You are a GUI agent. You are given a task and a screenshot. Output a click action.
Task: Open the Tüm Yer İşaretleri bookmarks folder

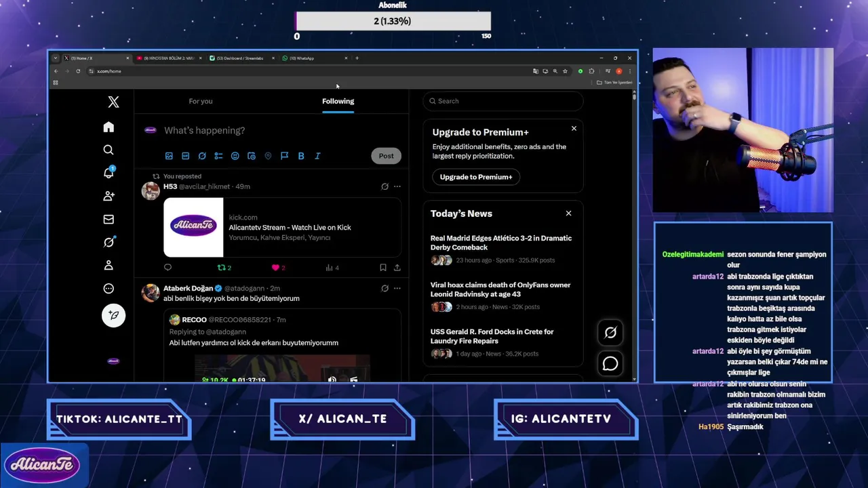pyautogui.click(x=614, y=83)
